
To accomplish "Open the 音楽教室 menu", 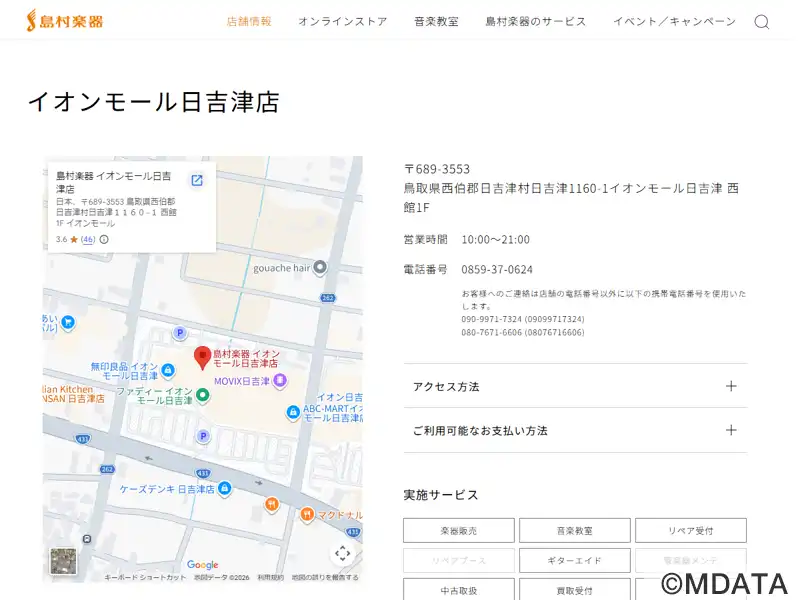I will tap(436, 21).
